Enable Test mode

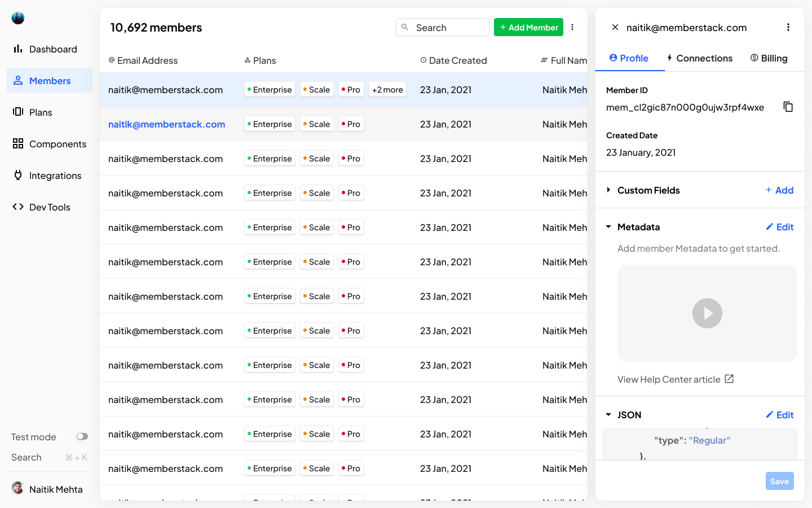tap(82, 436)
